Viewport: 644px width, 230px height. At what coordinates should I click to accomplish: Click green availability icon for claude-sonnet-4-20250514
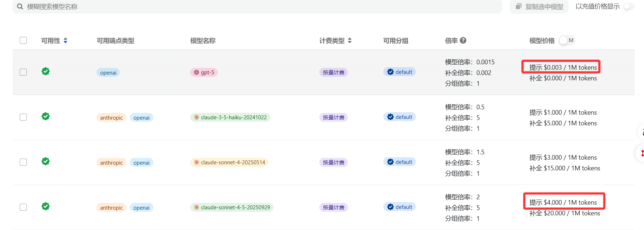point(45,161)
